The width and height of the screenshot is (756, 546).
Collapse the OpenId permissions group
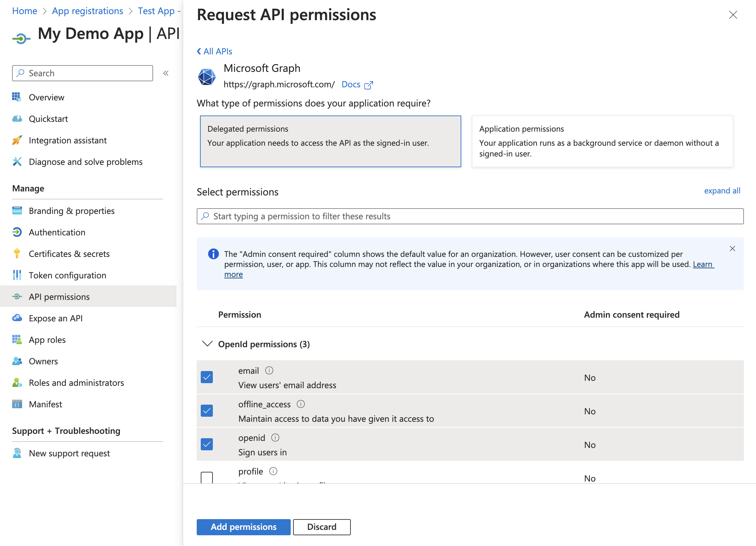(x=207, y=344)
